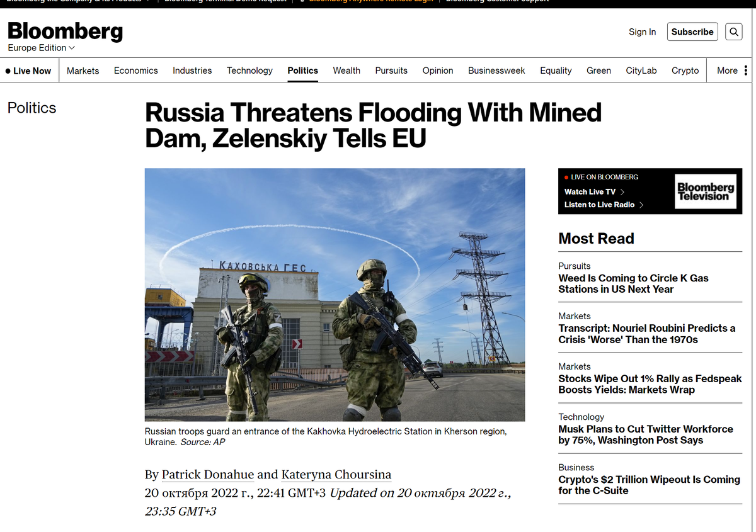Select the Opinion section

point(438,71)
